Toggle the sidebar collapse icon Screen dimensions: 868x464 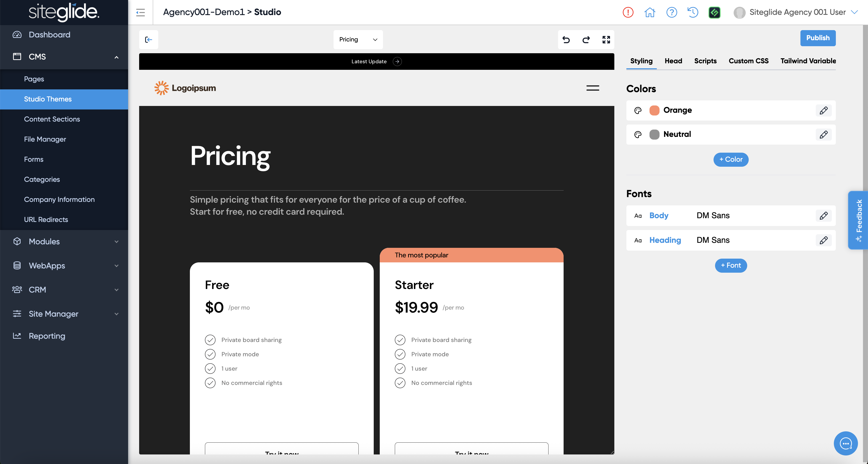point(140,13)
